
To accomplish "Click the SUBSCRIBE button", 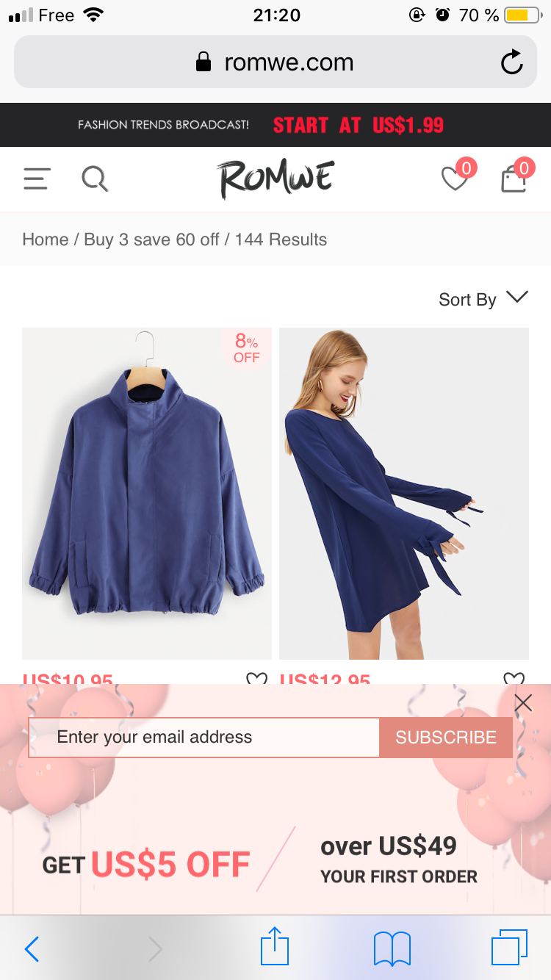I will pyautogui.click(x=446, y=738).
